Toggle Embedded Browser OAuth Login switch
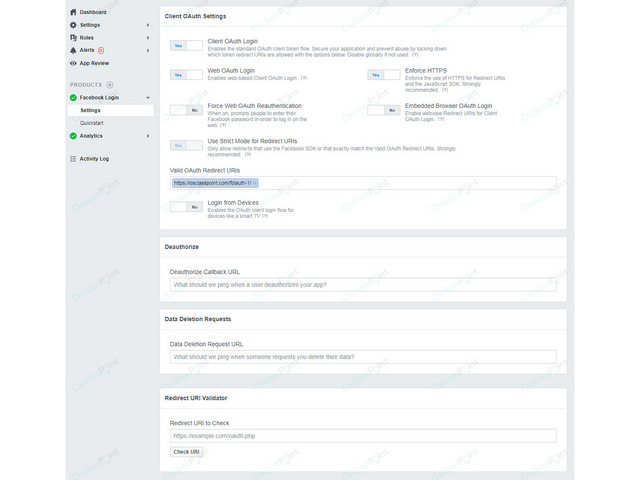 [x=384, y=110]
